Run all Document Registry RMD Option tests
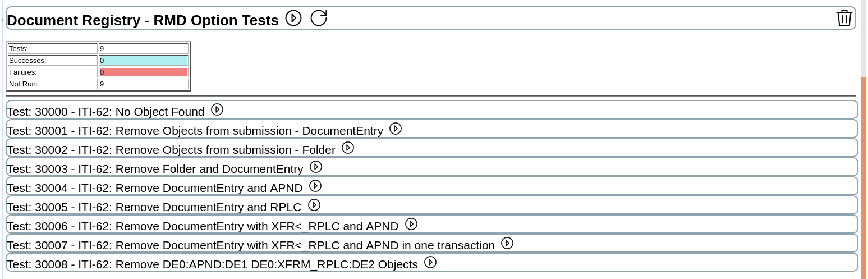The image size is (868, 279). click(293, 18)
